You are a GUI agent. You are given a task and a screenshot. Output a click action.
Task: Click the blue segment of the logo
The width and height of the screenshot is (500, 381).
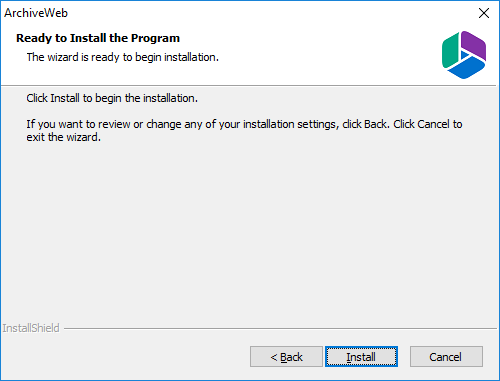click(467, 68)
